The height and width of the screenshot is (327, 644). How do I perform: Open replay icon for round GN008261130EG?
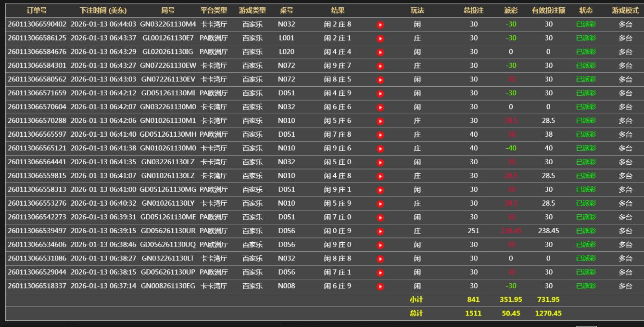pos(380,287)
